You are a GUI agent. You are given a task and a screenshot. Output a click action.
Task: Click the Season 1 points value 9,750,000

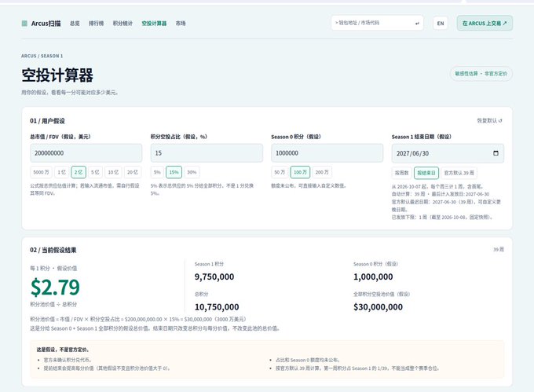214,277
